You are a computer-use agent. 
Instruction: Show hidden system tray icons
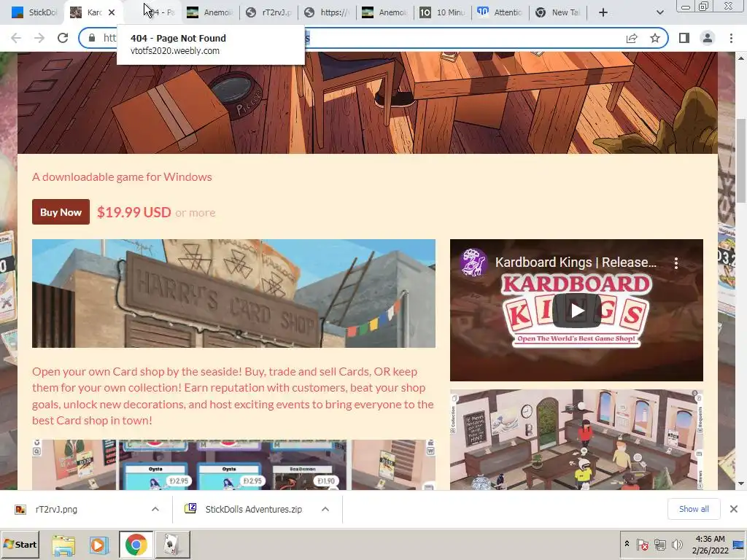627,544
